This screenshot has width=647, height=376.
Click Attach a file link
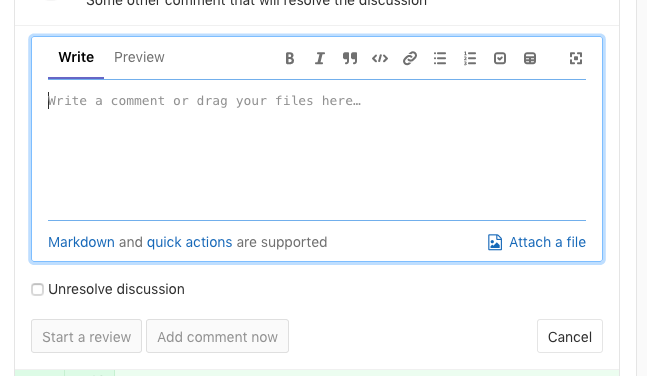(x=536, y=242)
